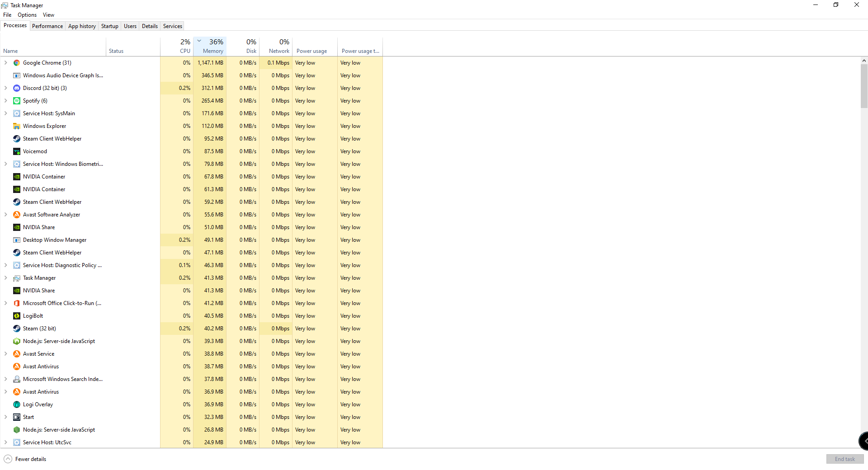The width and height of the screenshot is (868, 470).
Task: Click the 67.8 MB NVIDIA Container icon
Action: (x=17, y=177)
